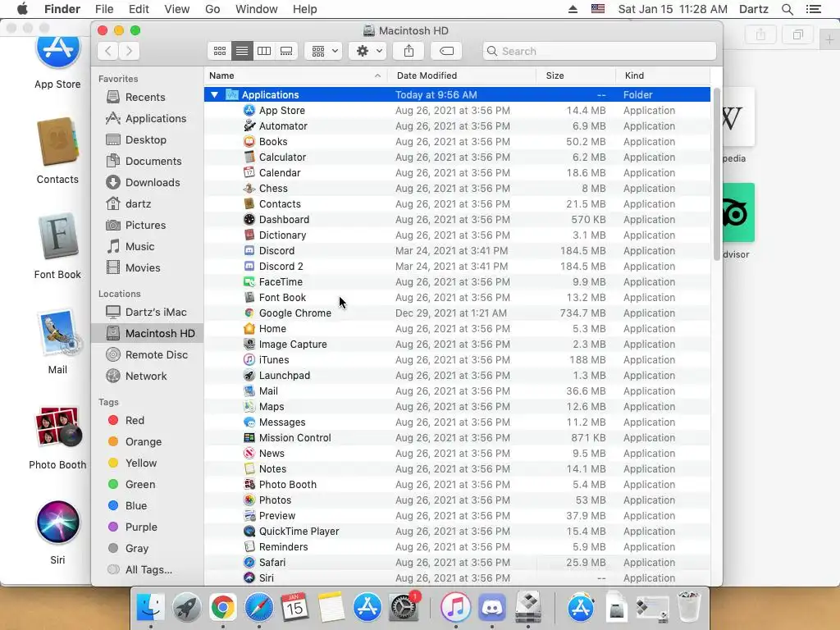Select QuickTime Player in the list
The height and width of the screenshot is (630, 840).
click(x=458, y=532)
